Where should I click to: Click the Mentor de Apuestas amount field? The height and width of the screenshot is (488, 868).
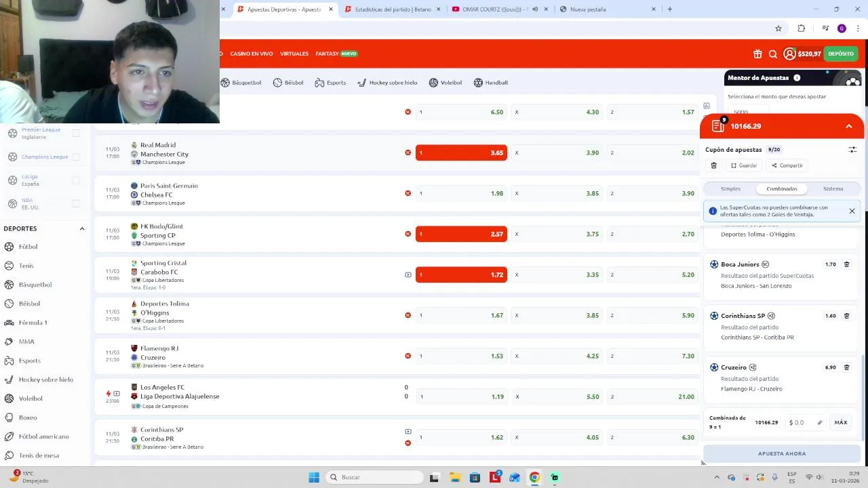point(749,111)
